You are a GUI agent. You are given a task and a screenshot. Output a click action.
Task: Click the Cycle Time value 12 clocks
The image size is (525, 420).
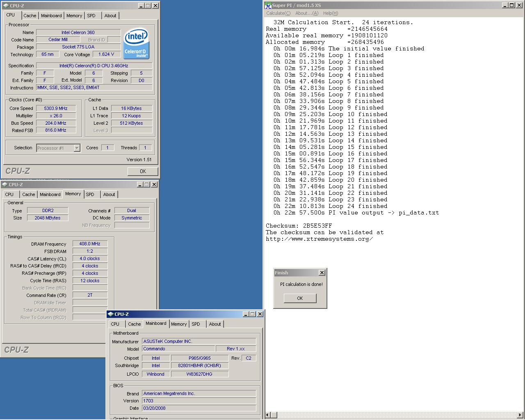click(90, 281)
